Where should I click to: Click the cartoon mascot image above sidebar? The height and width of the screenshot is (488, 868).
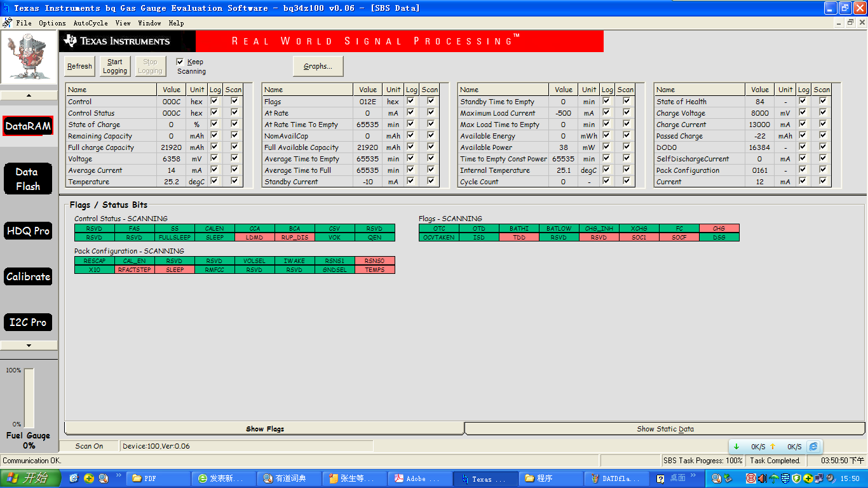pyautogui.click(x=29, y=57)
